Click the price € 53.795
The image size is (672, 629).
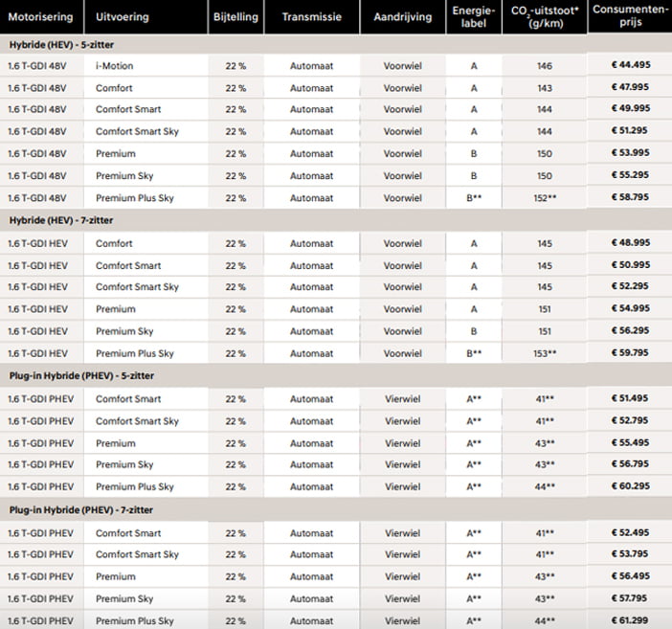click(x=630, y=554)
